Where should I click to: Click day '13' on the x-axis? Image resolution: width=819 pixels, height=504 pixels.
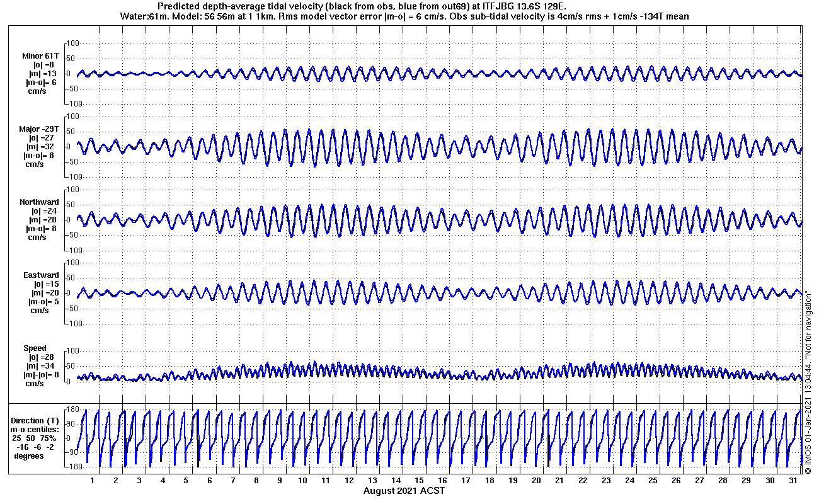(372, 481)
